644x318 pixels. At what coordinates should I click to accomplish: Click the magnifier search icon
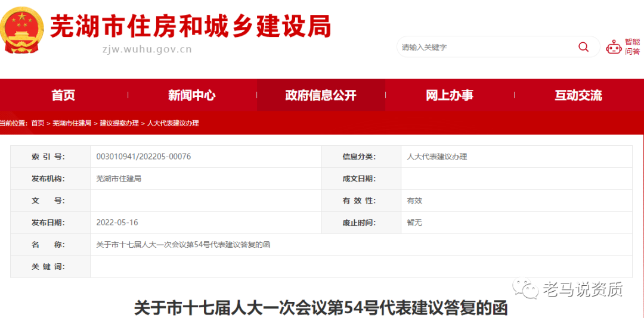pyautogui.click(x=583, y=47)
